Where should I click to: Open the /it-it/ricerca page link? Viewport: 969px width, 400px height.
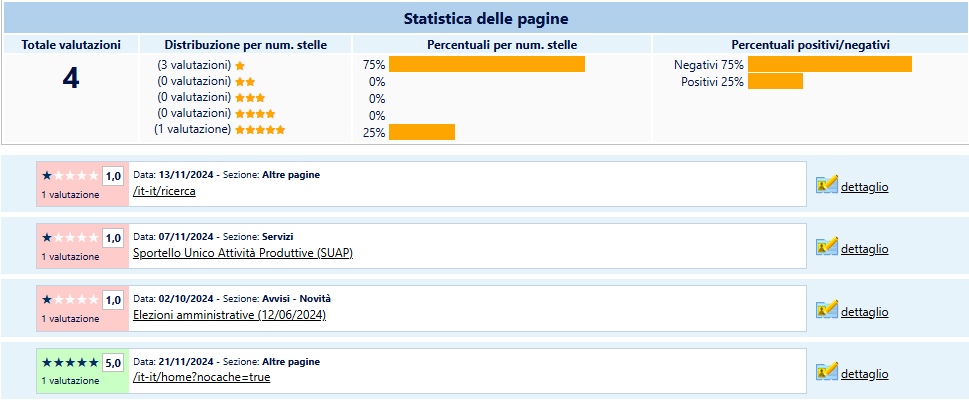coord(164,191)
